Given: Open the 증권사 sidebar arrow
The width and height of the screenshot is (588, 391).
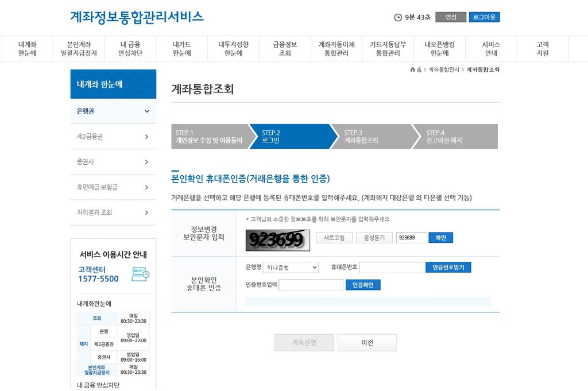Looking at the screenshot, I should (x=146, y=162).
